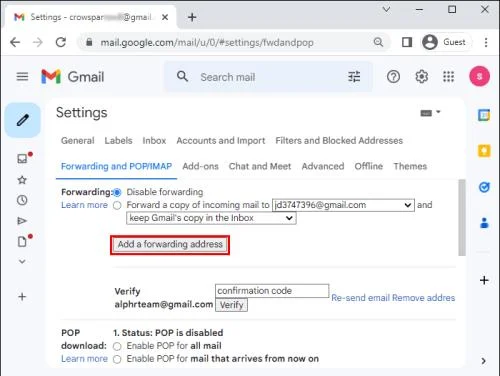Close the Gmail Settings browser tab
This screenshot has width=500, height=376.
tap(165, 17)
